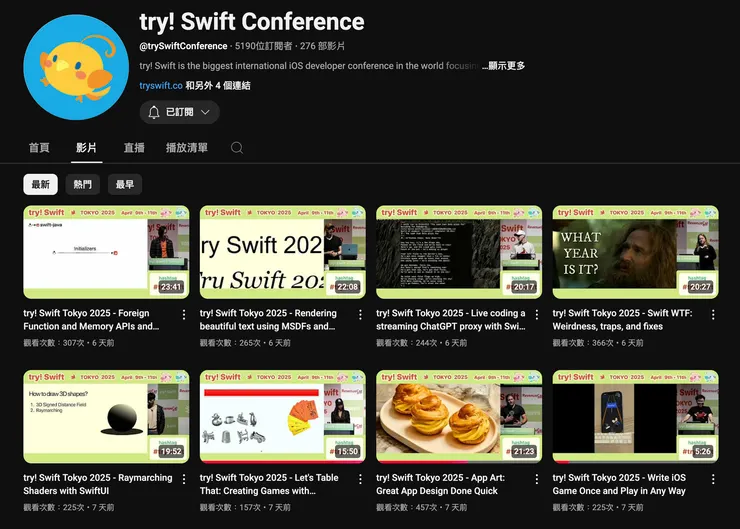Open options menu for Swift WTF video

click(x=713, y=315)
